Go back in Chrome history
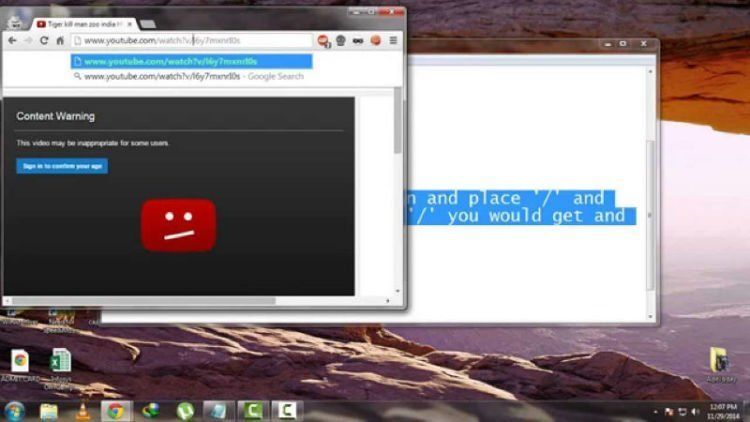The width and height of the screenshot is (750, 422). (x=12, y=41)
